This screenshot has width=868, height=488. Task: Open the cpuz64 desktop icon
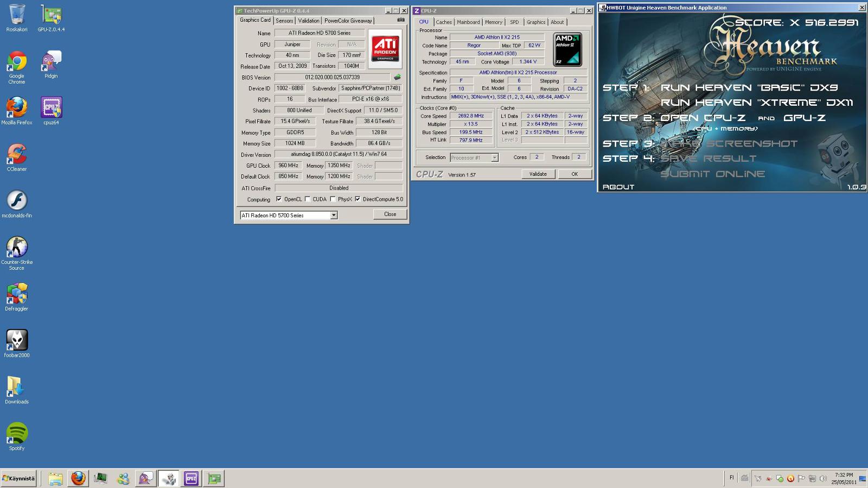click(51, 111)
